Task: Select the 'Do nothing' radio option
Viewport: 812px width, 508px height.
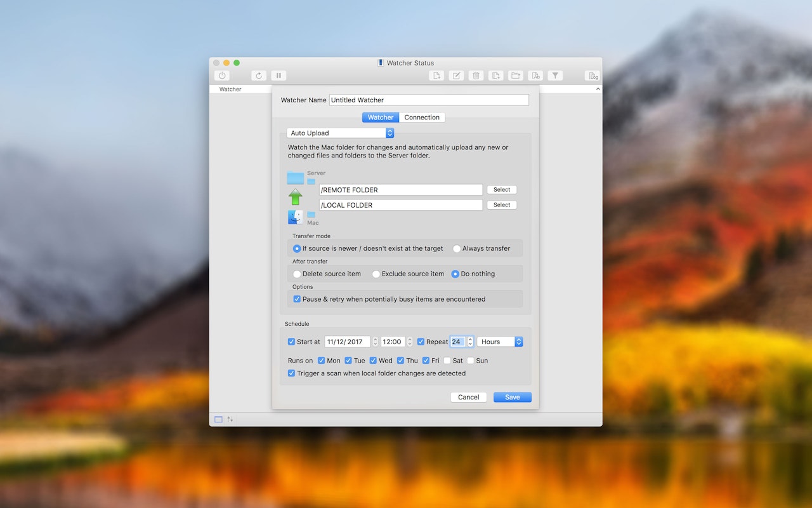Action: coord(455,274)
